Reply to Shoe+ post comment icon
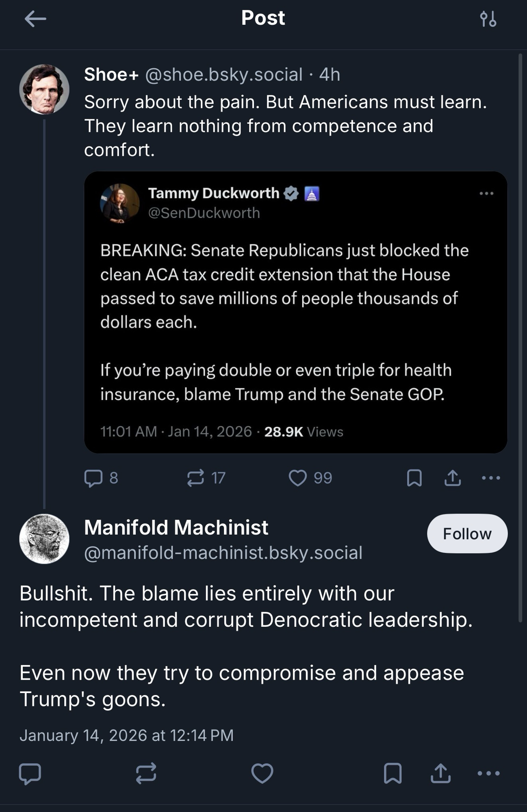 [x=93, y=478]
